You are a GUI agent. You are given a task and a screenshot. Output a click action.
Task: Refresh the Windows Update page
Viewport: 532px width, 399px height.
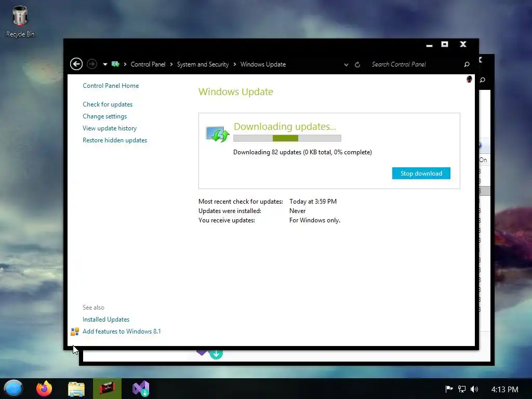pos(357,64)
